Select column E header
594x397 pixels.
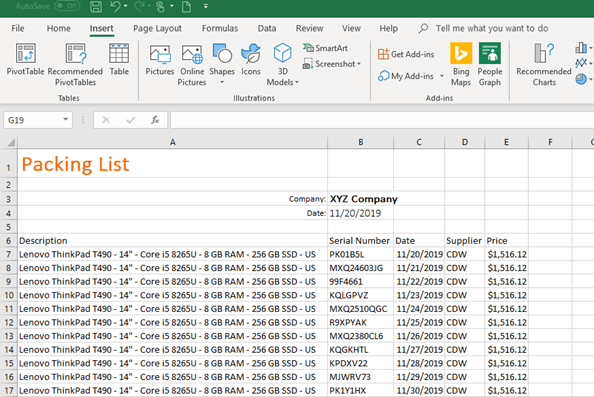pos(506,142)
